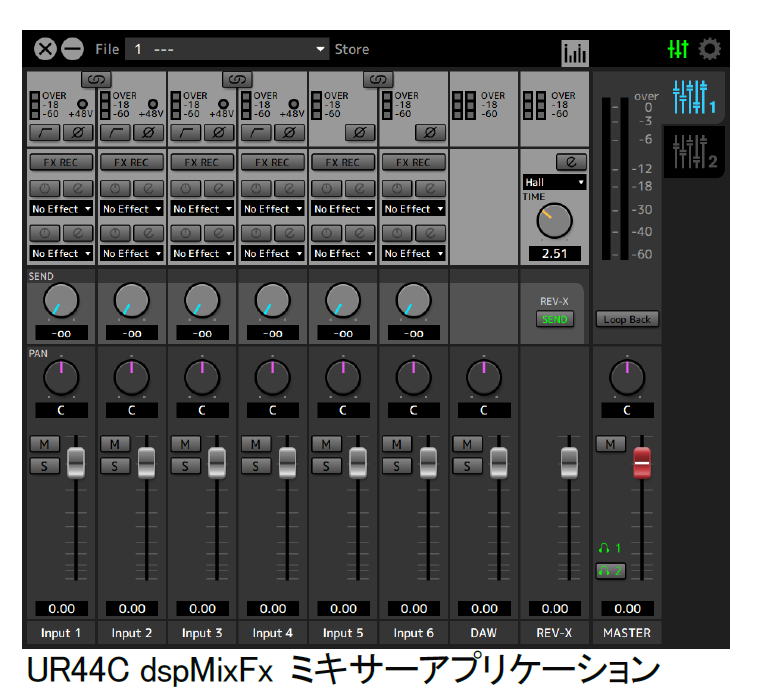Mute Input 1 channel
This screenshot has width=757, height=699.
[44, 444]
